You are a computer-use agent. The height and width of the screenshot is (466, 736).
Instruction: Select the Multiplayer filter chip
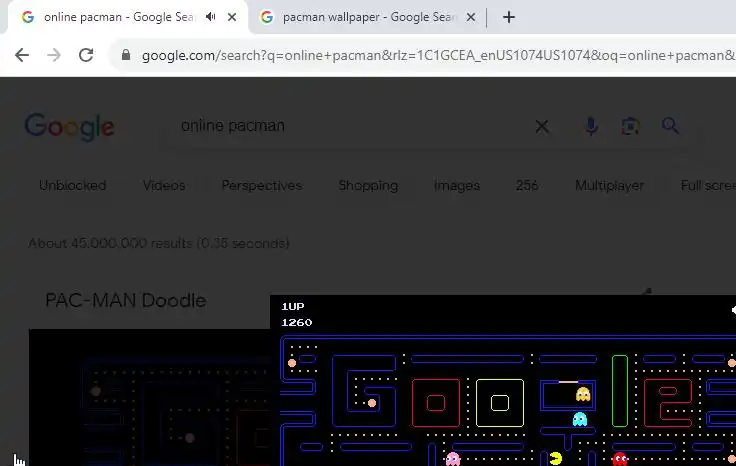tap(609, 185)
